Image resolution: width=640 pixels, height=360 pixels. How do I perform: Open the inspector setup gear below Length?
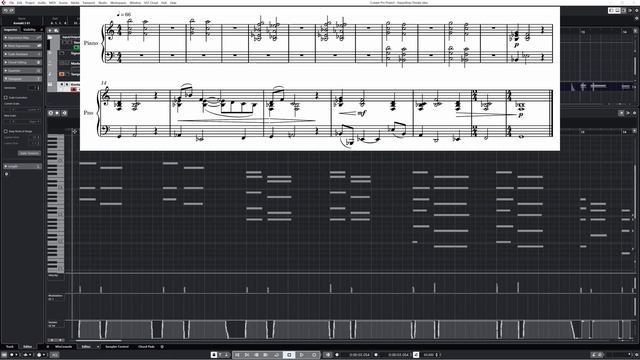(6, 174)
